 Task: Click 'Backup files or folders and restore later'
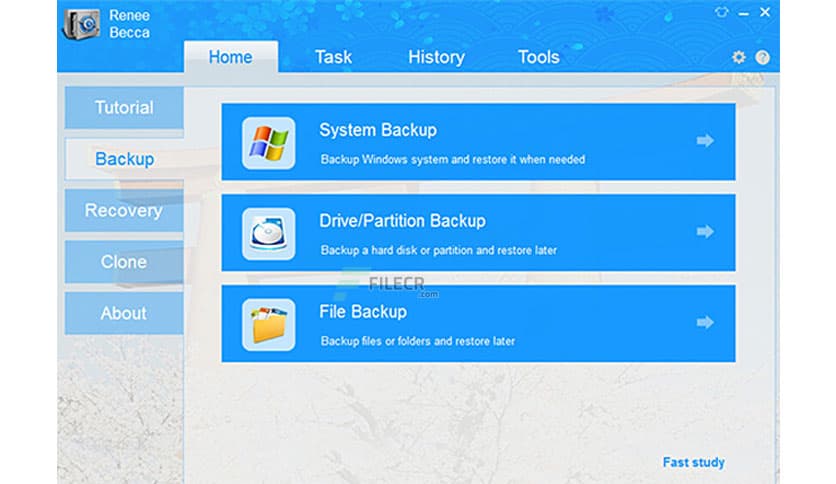click(418, 341)
